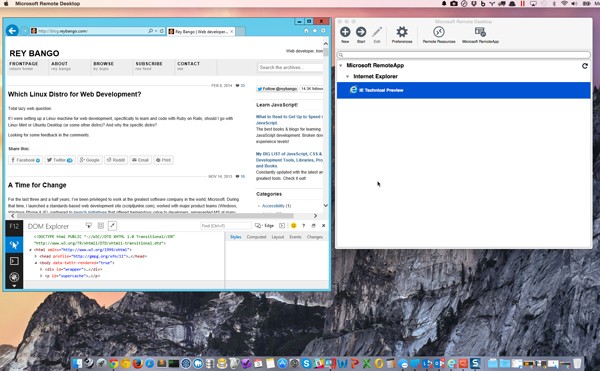The height and width of the screenshot is (371, 600).
Task: Open Preferences in Remote Desktop toolbar
Action: [x=402, y=35]
